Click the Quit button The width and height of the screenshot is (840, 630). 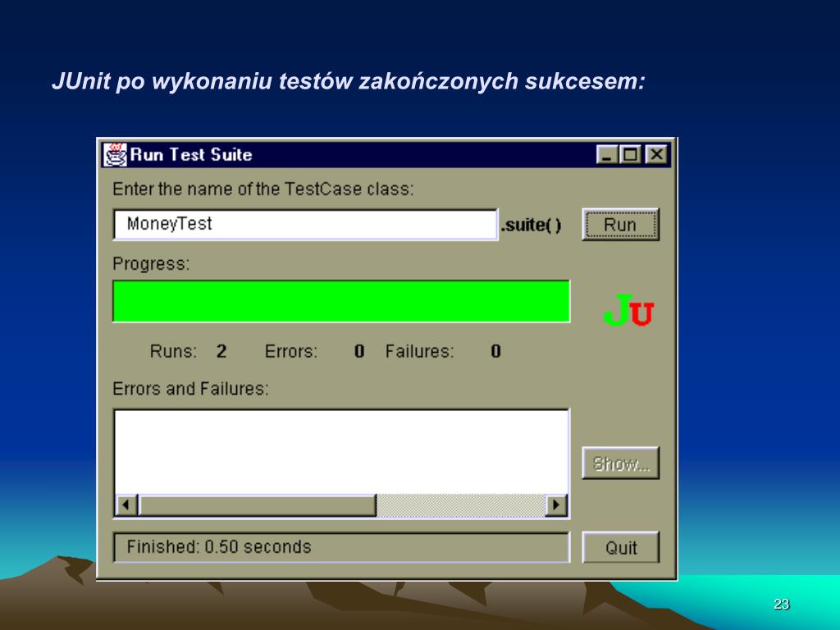[x=620, y=547]
